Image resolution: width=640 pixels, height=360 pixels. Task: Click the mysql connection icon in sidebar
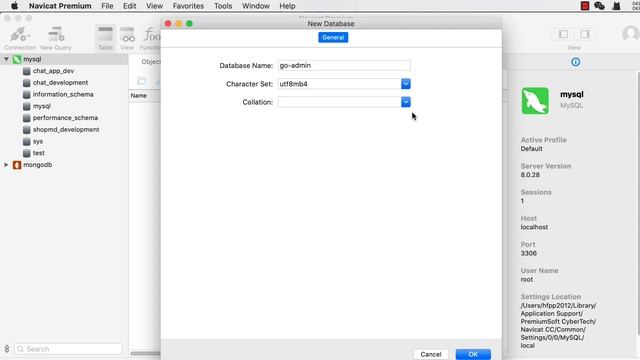click(17, 59)
